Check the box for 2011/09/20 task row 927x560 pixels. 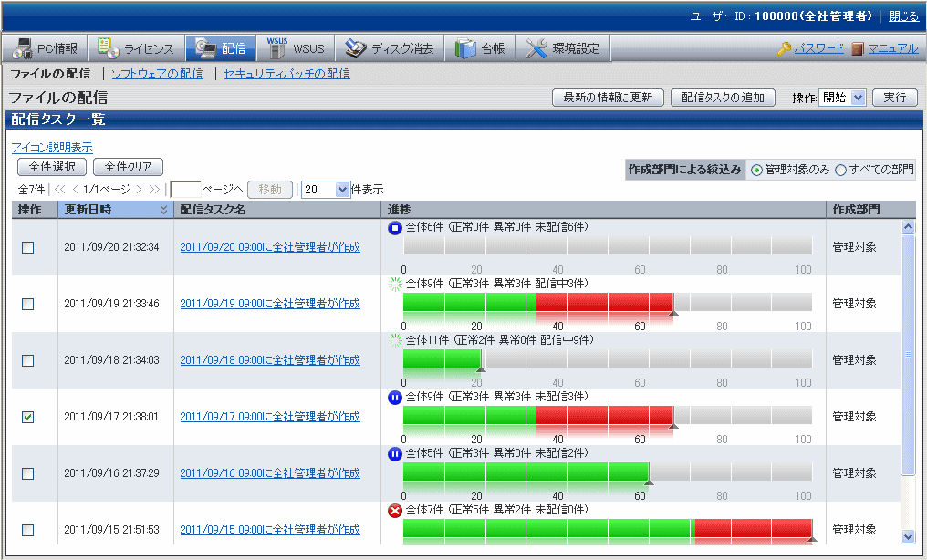pos(27,247)
